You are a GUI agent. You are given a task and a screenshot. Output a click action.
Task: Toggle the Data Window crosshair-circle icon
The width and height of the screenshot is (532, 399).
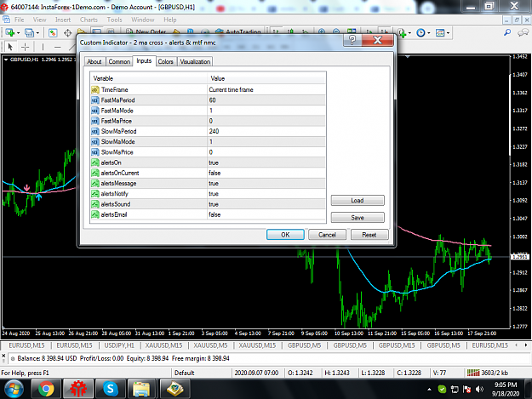coord(67,33)
